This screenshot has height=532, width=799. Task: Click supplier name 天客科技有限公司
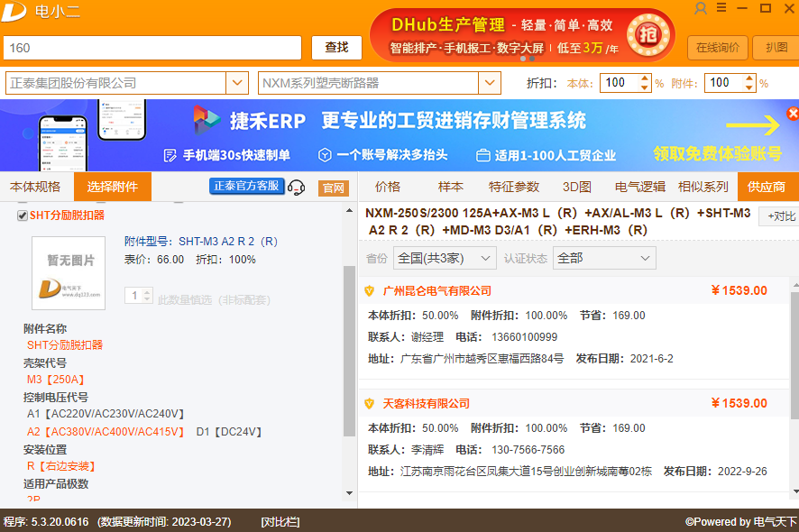(427, 404)
